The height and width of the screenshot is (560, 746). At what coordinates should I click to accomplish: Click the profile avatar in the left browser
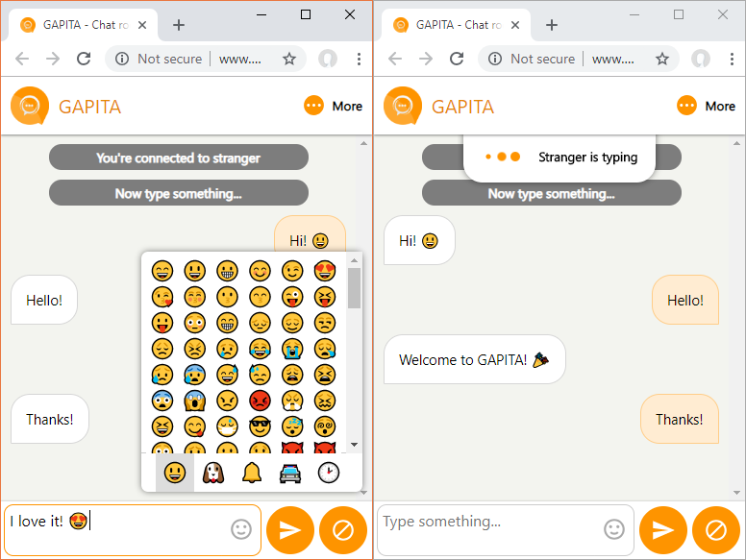click(327, 59)
